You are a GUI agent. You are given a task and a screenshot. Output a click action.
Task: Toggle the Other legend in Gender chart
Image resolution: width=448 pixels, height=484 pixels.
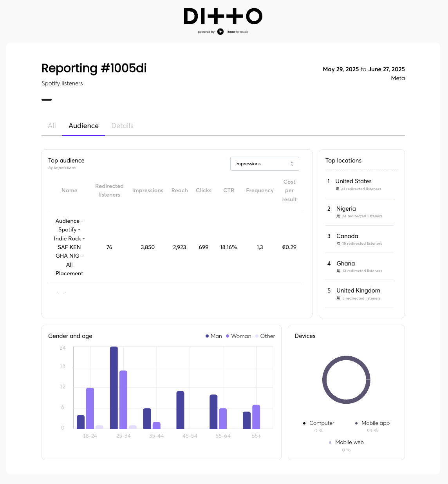[x=265, y=336]
